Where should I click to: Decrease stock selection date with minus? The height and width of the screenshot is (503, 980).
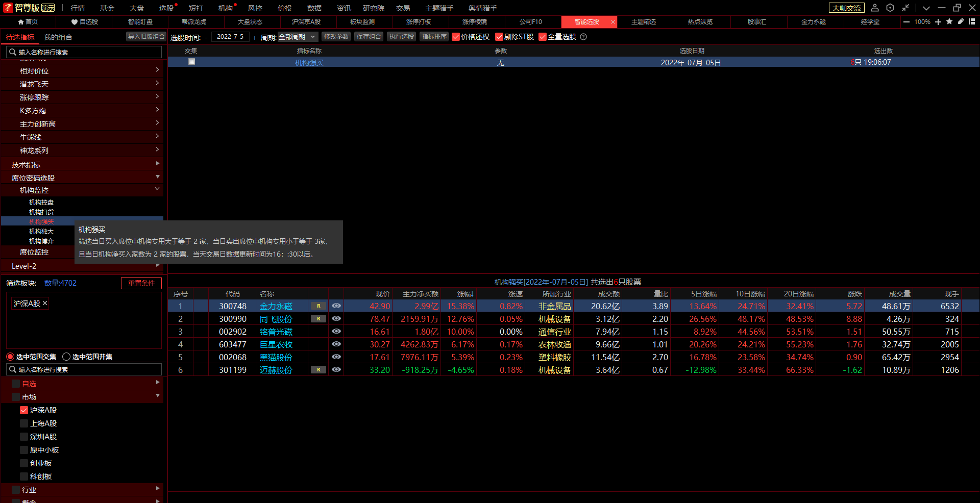coord(206,37)
